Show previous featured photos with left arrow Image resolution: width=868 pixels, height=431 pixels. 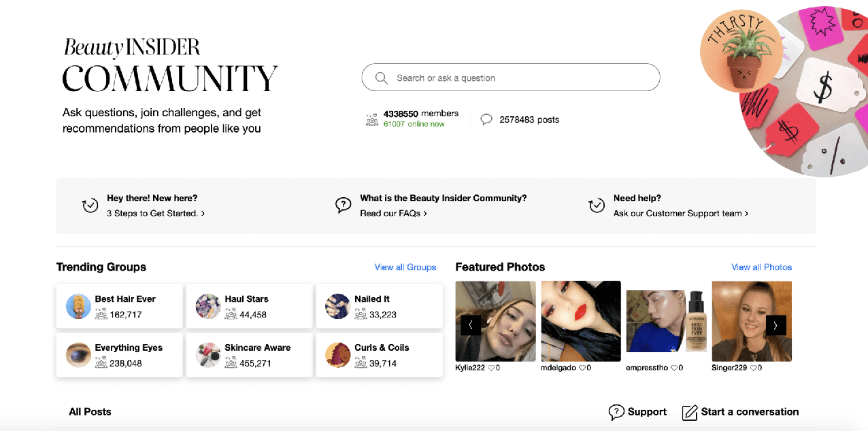(471, 325)
